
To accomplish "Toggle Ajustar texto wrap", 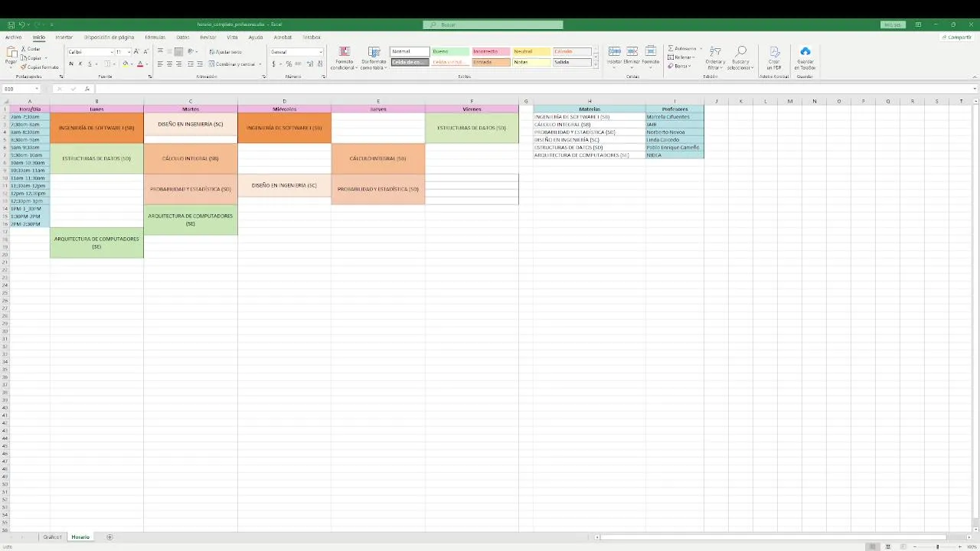I will (226, 52).
